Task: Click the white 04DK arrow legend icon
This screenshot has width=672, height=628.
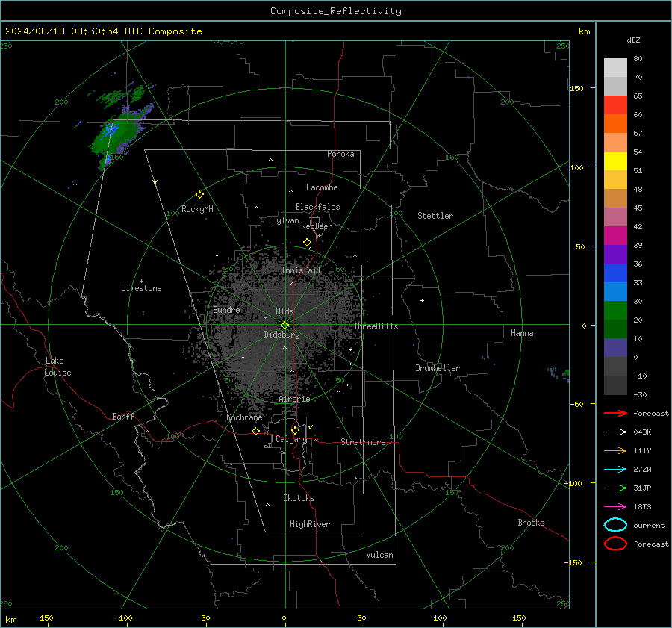Action: pyautogui.click(x=615, y=432)
